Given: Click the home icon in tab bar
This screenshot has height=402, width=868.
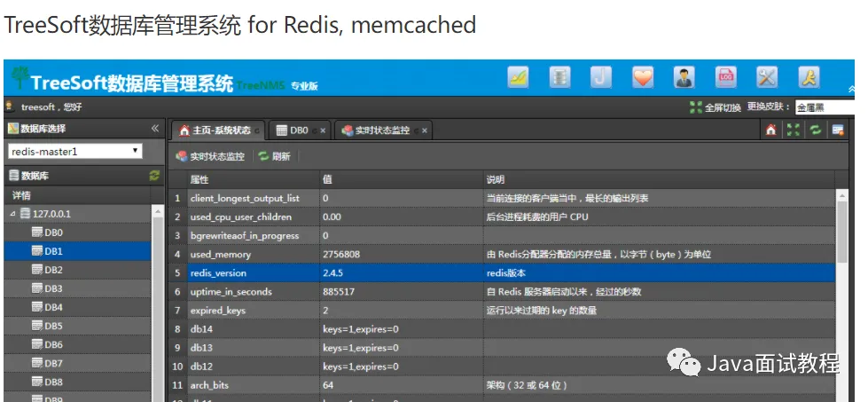Looking at the screenshot, I should coord(770,130).
